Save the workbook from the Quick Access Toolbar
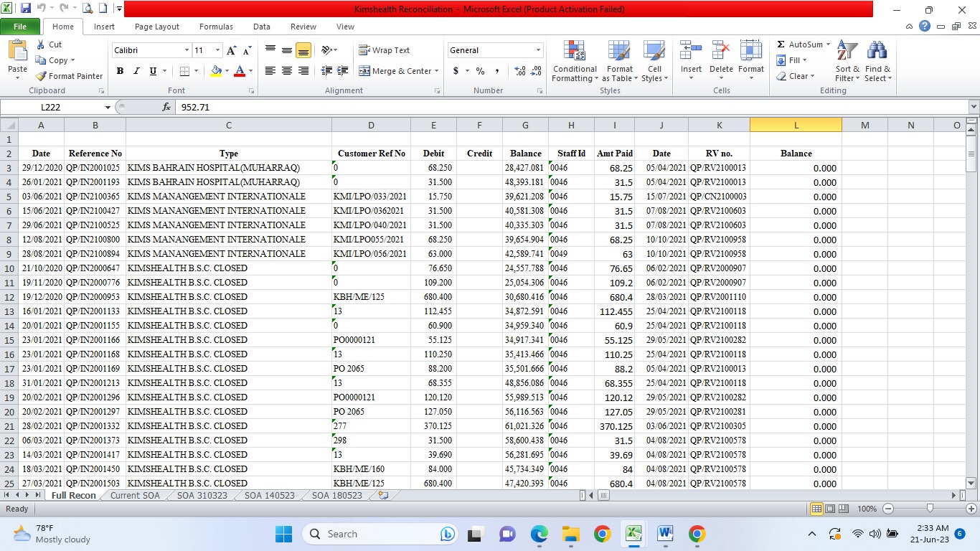 click(26, 9)
